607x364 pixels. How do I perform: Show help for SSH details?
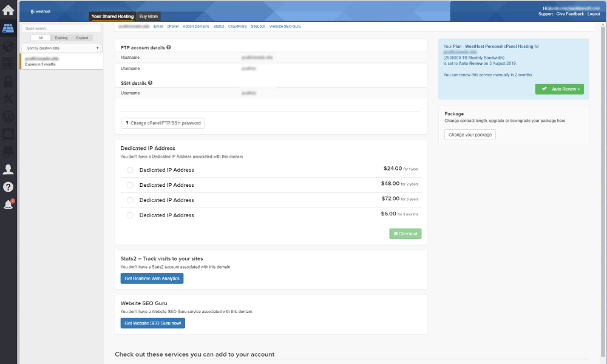(x=150, y=83)
